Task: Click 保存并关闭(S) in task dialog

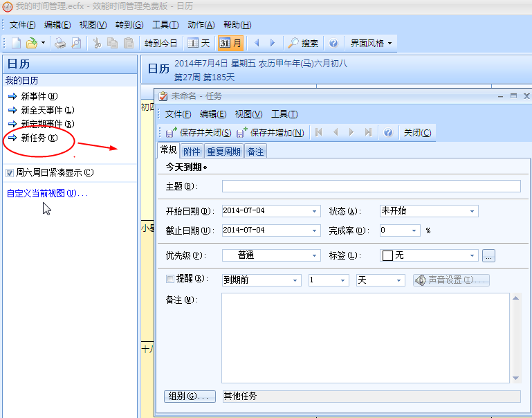Action: click(199, 133)
